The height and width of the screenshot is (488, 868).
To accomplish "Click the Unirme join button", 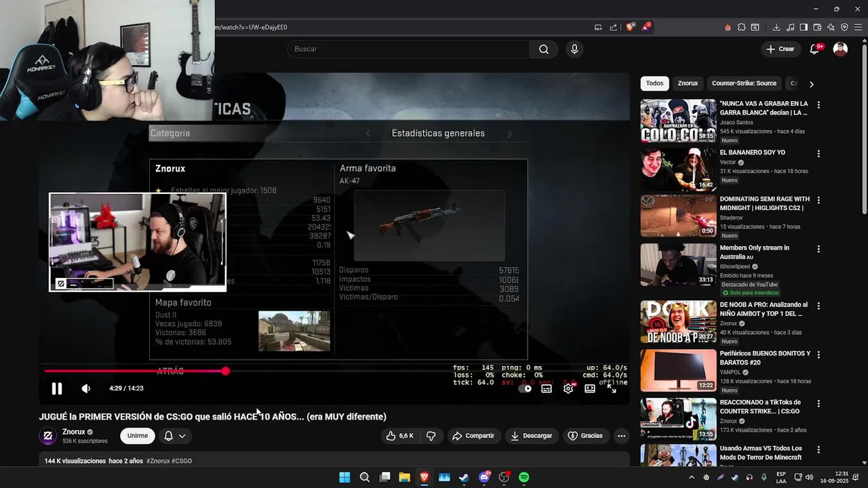I will [x=138, y=436].
